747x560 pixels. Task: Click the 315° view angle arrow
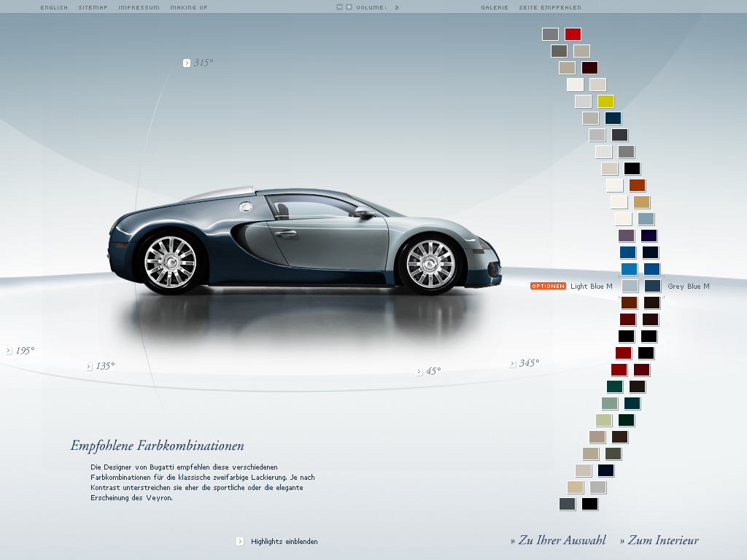tap(187, 63)
